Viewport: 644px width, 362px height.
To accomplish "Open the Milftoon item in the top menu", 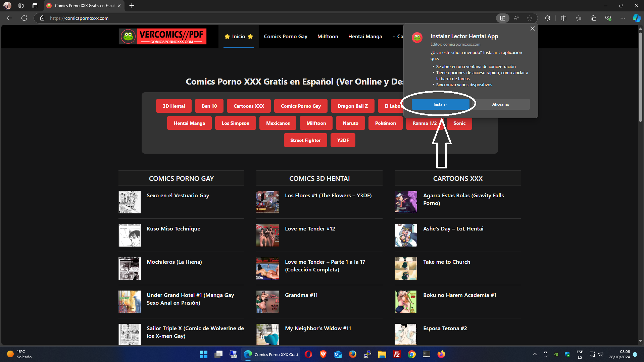I will coord(328,36).
